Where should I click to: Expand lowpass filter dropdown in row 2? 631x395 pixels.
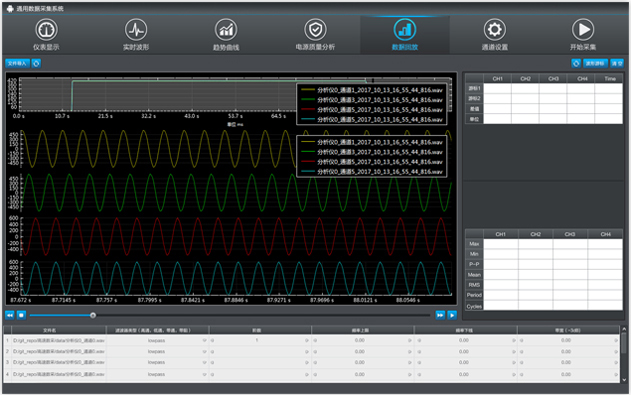click(204, 352)
